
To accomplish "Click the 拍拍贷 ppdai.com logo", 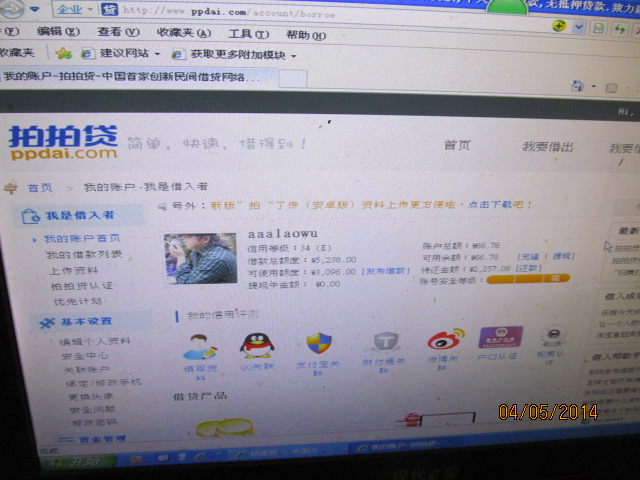I will click(63, 142).
